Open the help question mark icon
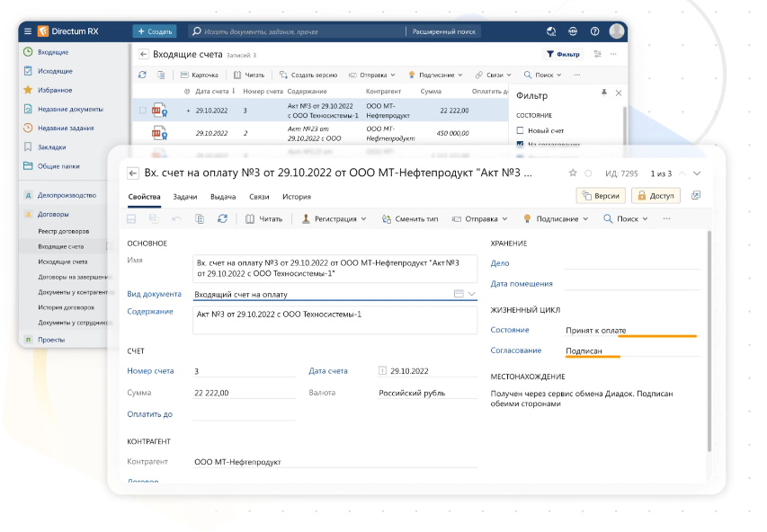The image size is (767, 532). pyautogui.click(x=594, y=31)
